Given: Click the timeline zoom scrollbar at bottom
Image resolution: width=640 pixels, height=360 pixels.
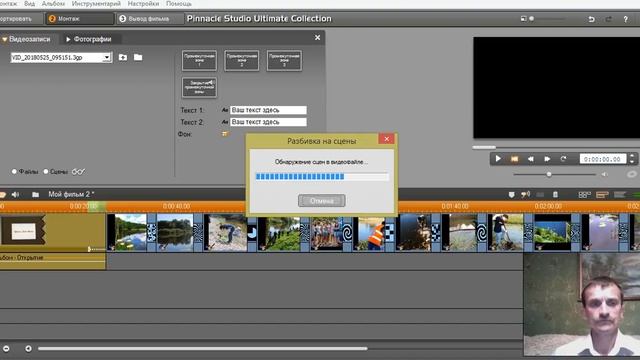Looking at the screenshot, I should tap(203, 349).
